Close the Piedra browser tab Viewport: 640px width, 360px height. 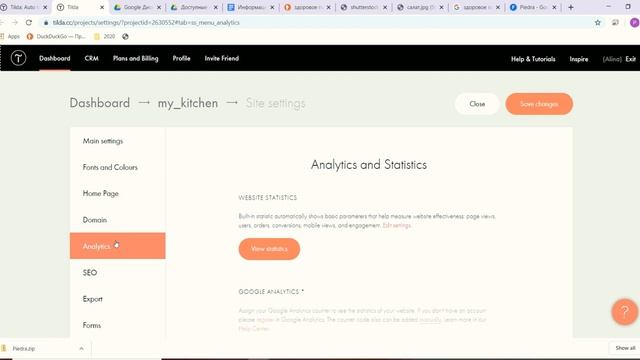[x=554, y=7]
